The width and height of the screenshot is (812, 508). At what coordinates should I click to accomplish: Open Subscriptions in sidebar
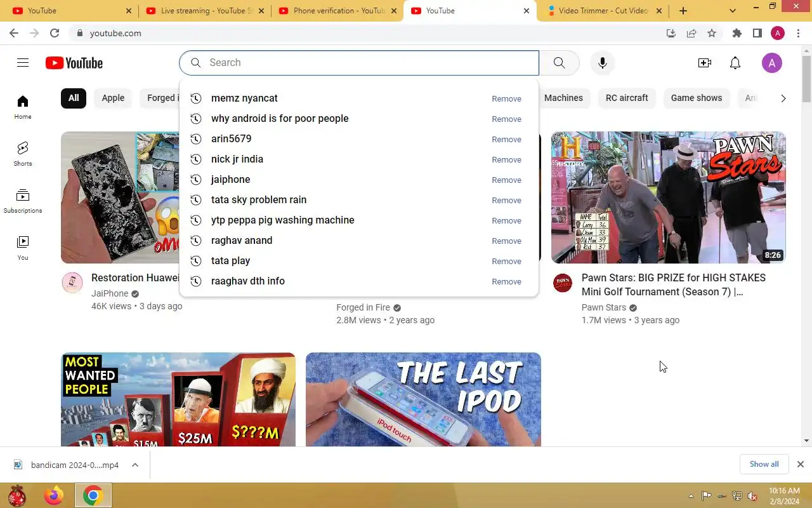click(23, 201)
